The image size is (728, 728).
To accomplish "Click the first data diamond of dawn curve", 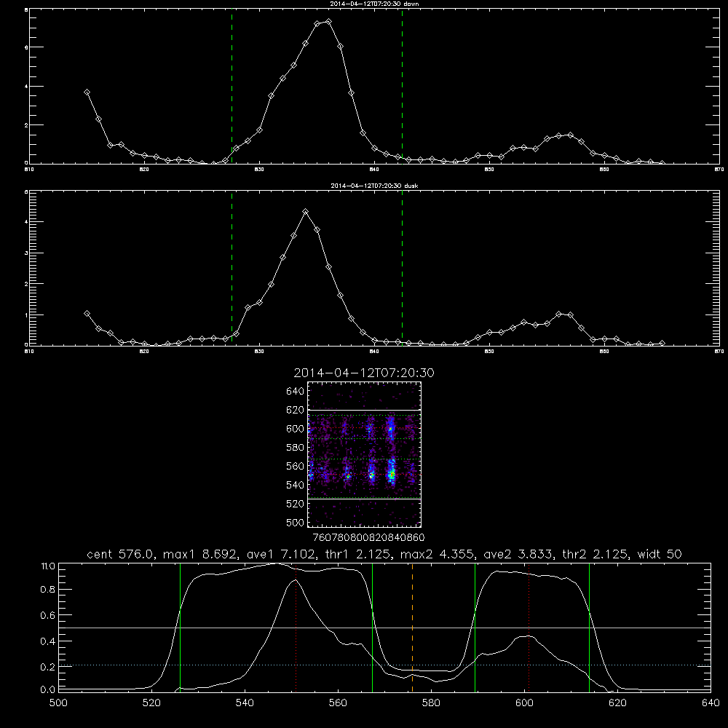I will click(87, 92).
